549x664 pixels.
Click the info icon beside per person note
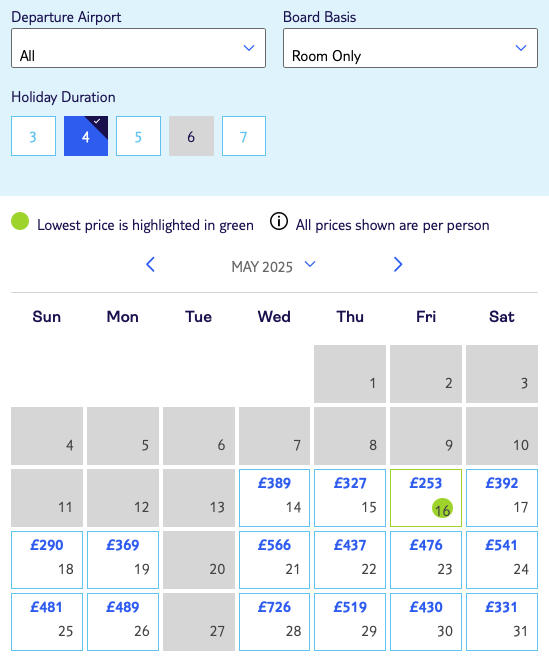coord(279,221)
